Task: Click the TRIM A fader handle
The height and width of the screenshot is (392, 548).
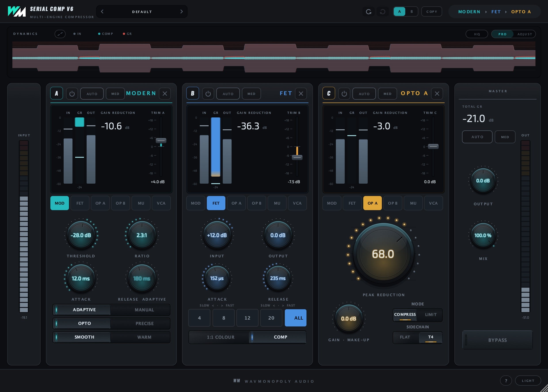Action: click(x=161, y=140)
